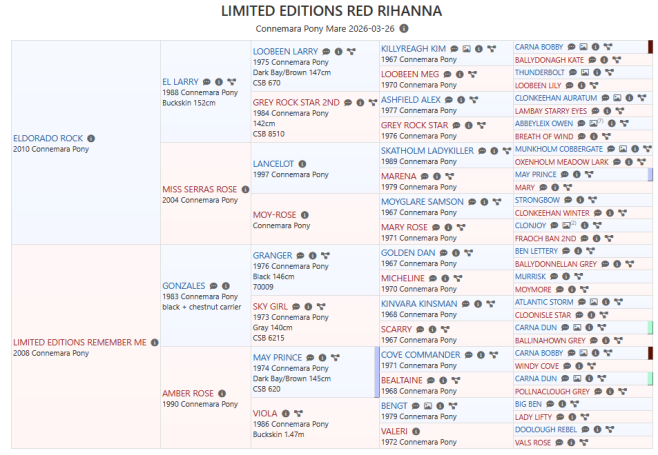Open the Eldorado Rock sire link

tap(47, 136)
